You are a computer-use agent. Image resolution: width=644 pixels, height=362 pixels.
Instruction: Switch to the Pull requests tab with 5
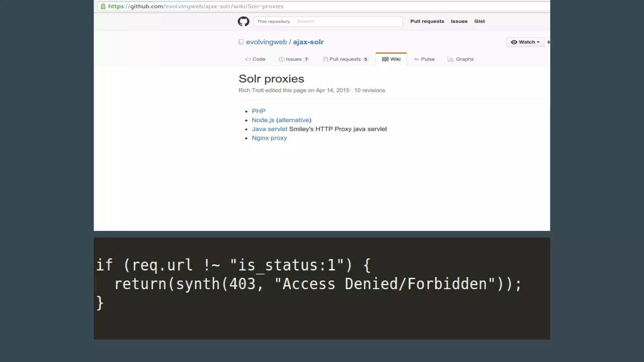(345, 59)
